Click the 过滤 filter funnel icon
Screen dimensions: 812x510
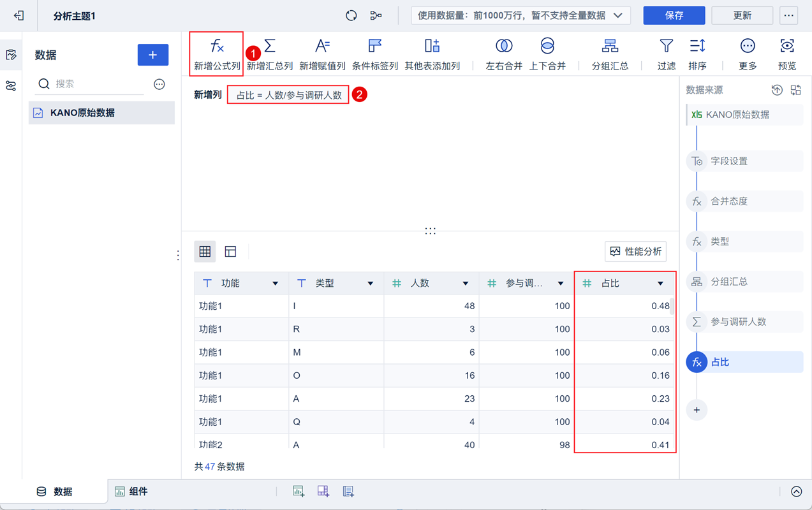[667, 46]
